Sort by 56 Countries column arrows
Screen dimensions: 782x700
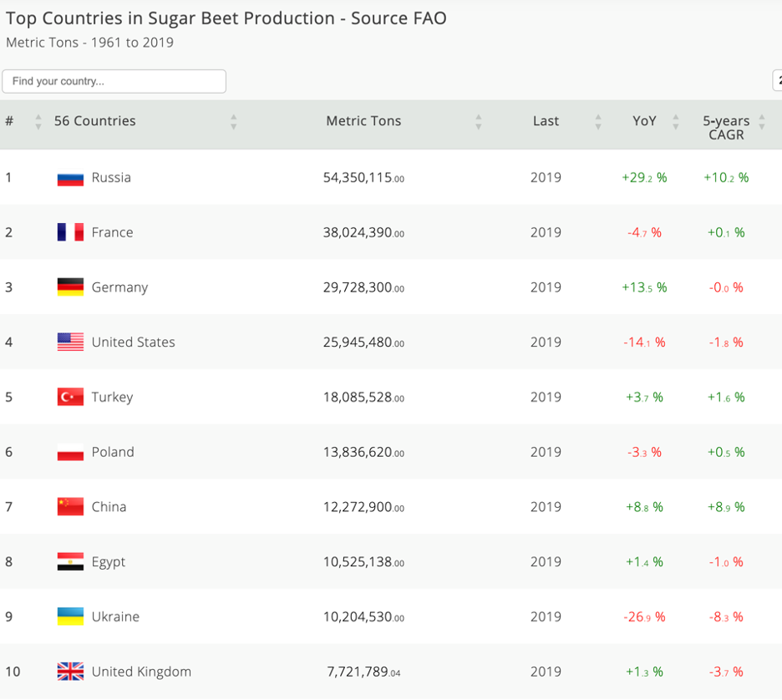(x=234, y=122)
